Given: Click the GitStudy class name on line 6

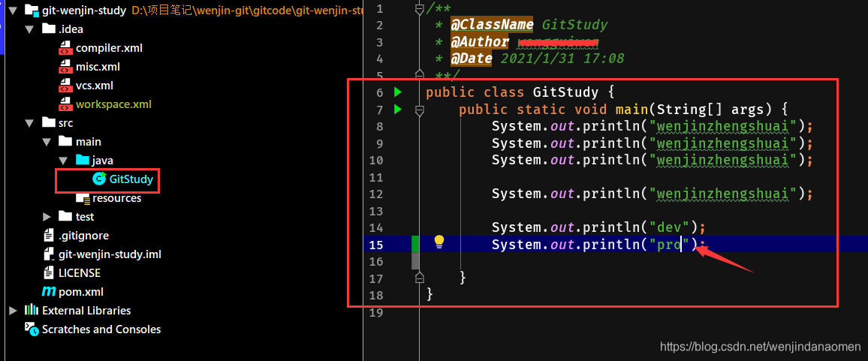Looking at the screenshot, I should point(565,92).
